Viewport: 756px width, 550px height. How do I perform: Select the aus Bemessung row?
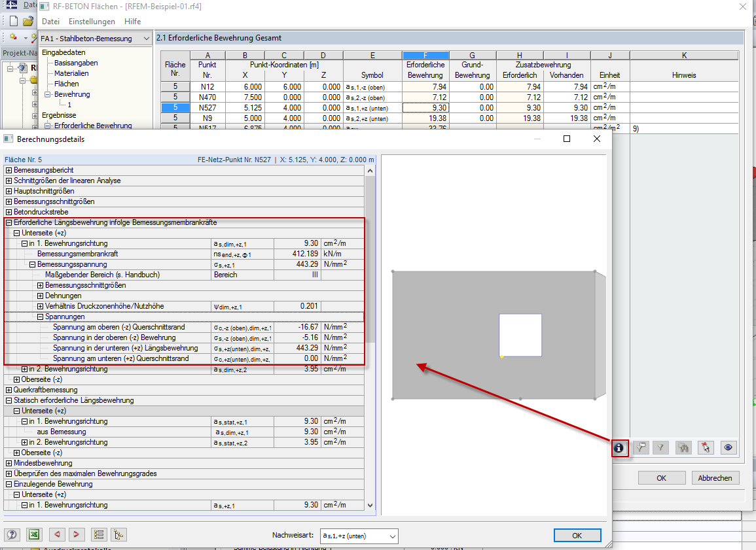pos(183,432)
